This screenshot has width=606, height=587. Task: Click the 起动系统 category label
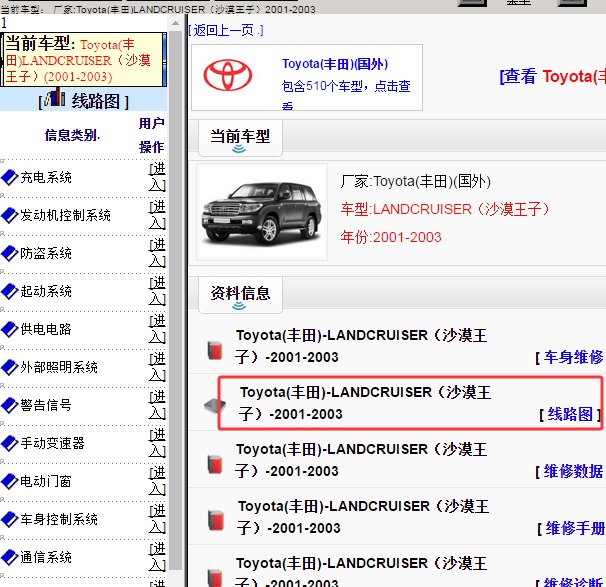coord(46,291)
